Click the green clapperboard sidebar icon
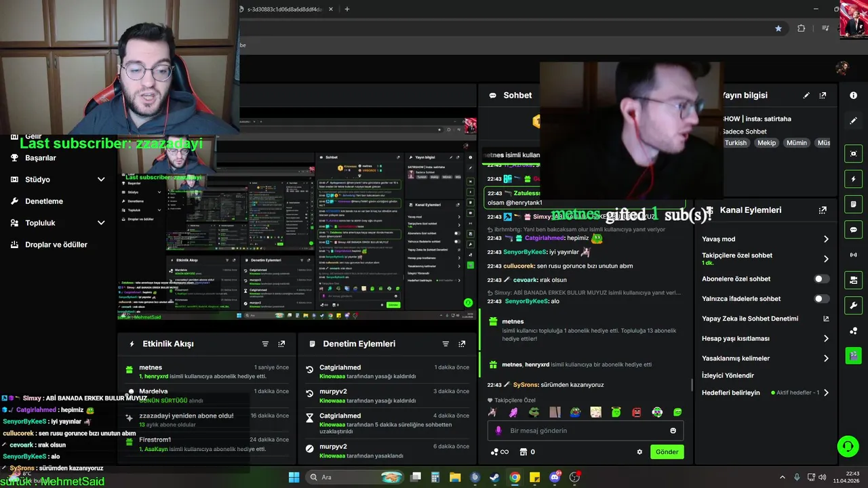 point(853,355)
